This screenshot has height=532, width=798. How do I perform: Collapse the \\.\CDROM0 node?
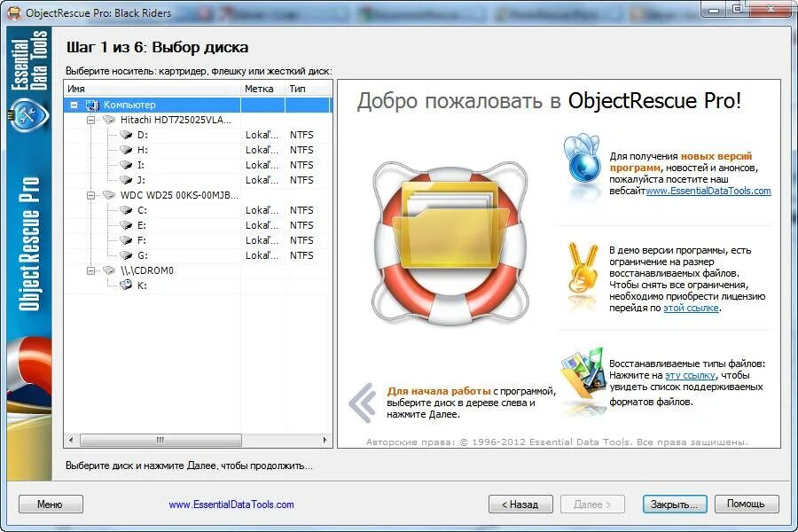click(x=91, y=270)
